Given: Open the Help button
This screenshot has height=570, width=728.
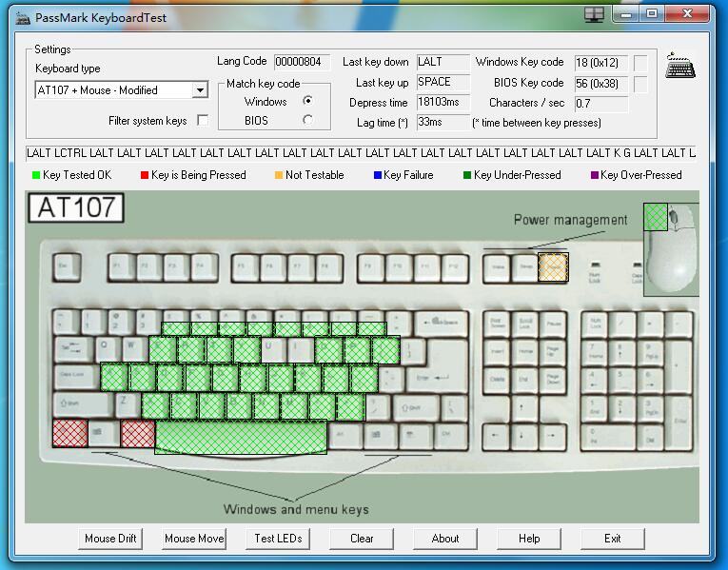Looking at the screenshot, I should [529, 539].
